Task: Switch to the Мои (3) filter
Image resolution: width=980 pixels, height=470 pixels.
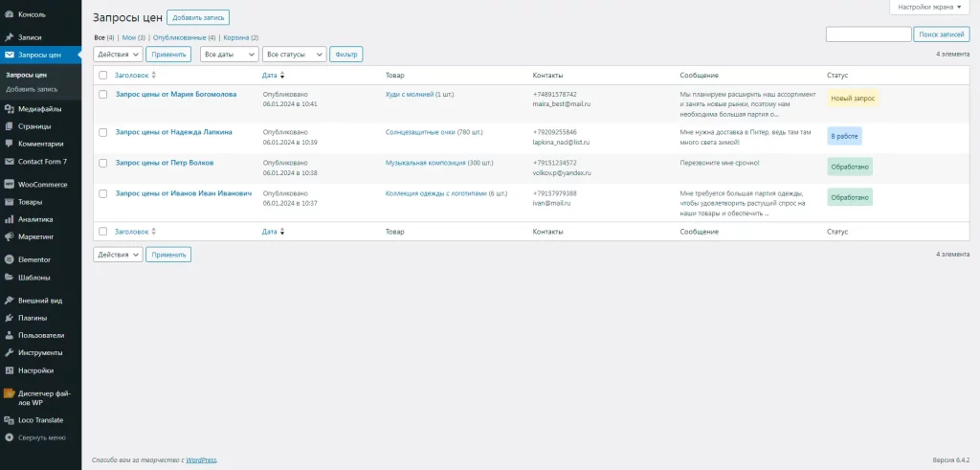Action: click(x=133, y=37)
